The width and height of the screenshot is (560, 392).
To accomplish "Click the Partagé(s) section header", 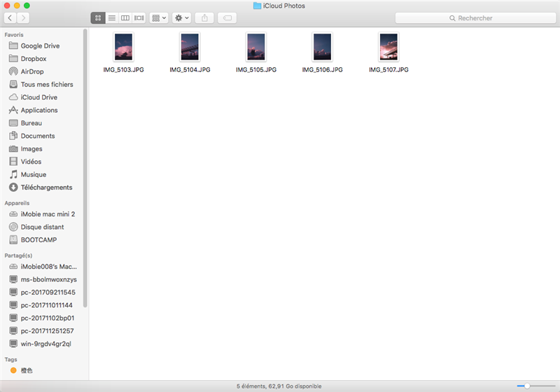I will tap(18, 255).
